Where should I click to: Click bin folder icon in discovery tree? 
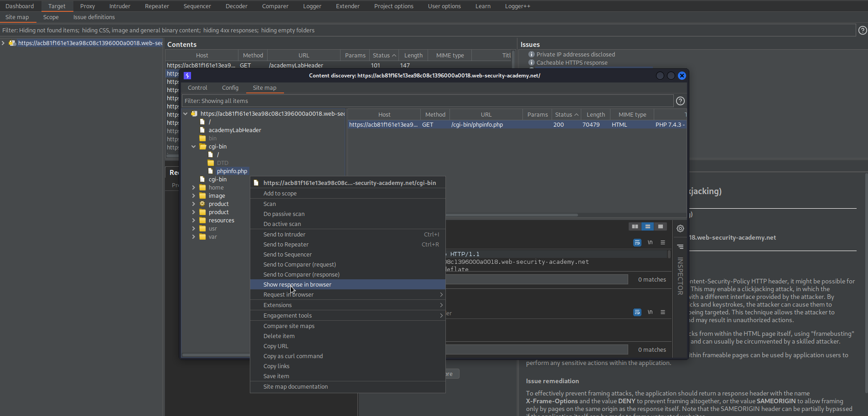202,139
